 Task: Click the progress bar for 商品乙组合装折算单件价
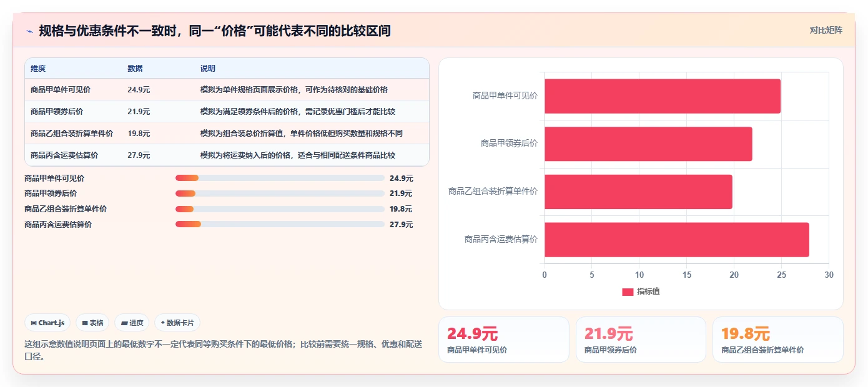pos(280,209)
